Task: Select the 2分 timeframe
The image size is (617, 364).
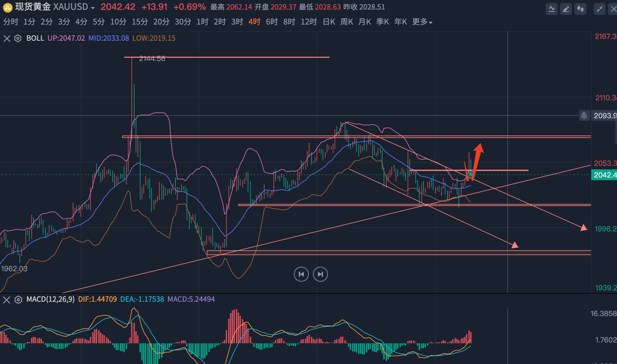Action: pos(47,22)
